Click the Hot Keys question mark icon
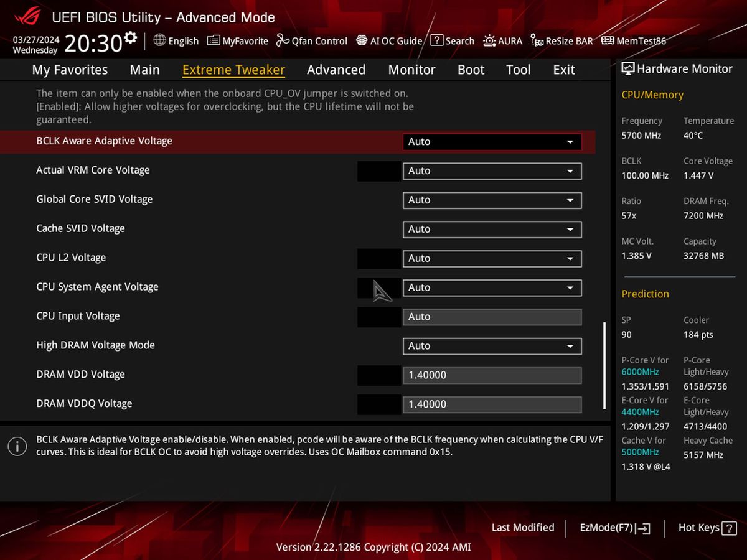747x560 pixels. 728,528
